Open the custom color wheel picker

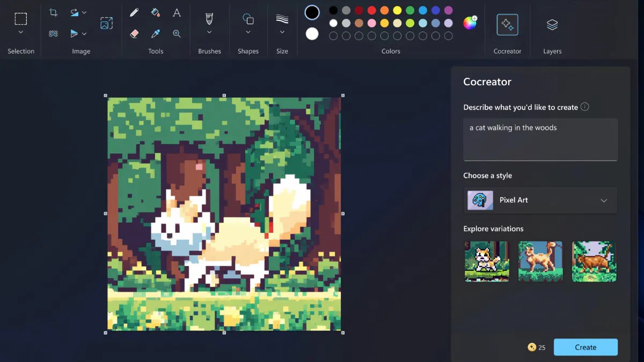click(x=470, y=23)
